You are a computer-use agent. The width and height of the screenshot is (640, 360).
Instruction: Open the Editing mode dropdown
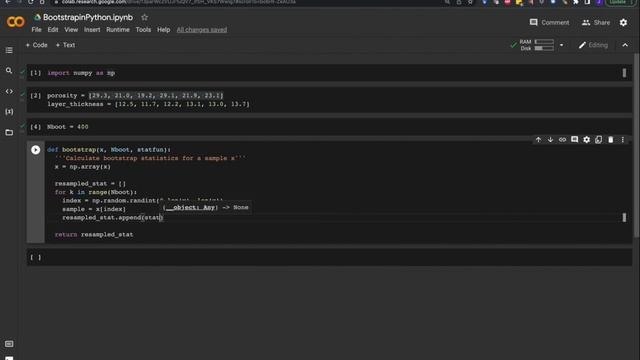[593, 45]
